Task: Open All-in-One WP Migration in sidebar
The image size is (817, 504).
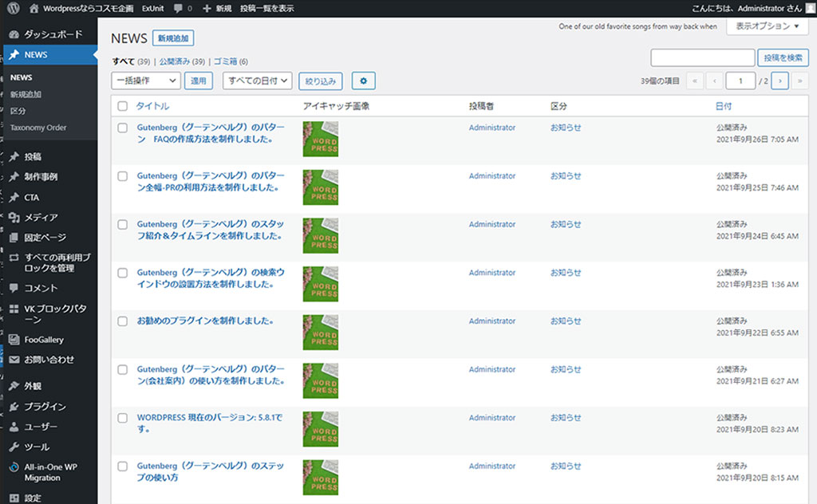Action: 50,472
